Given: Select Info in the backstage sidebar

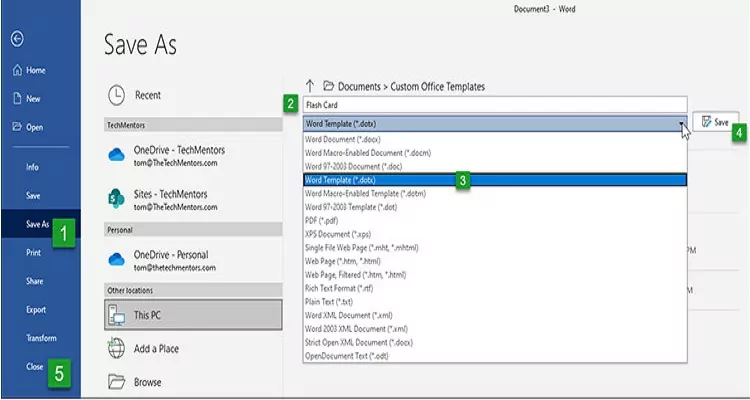Looking at the screenshot, I should (33, 167).
